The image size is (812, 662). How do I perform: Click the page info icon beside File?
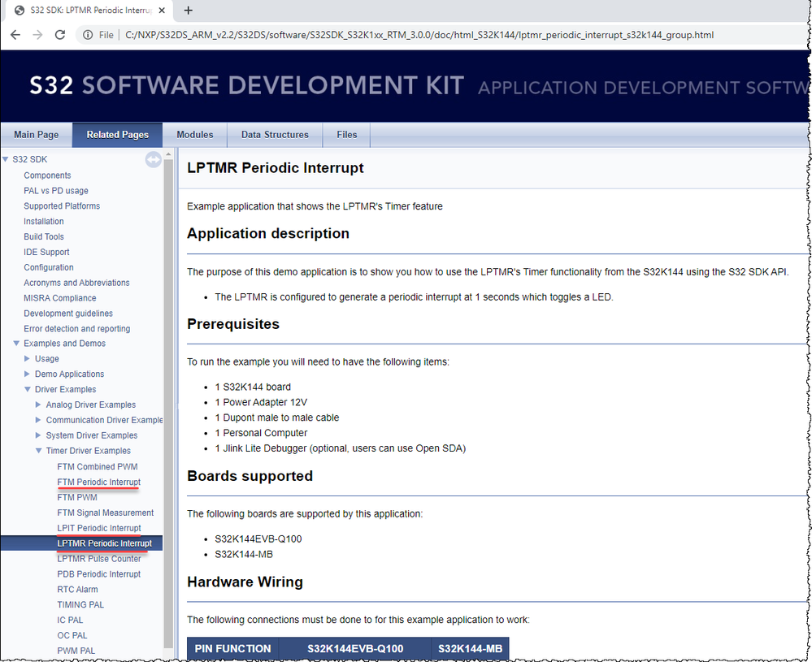click(x=87, y=35)
